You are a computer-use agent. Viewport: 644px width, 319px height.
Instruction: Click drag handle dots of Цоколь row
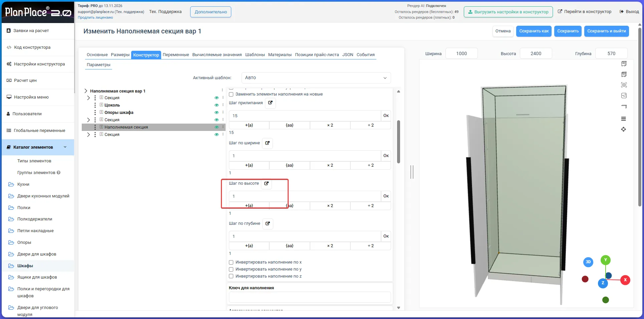tap(95, 105)
